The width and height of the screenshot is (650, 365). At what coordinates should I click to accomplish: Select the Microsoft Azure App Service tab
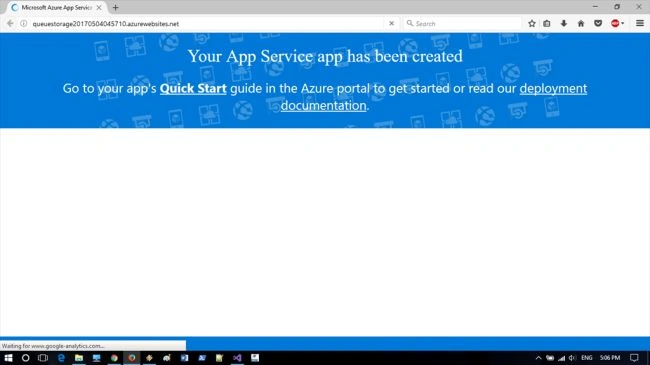point(56,7)
